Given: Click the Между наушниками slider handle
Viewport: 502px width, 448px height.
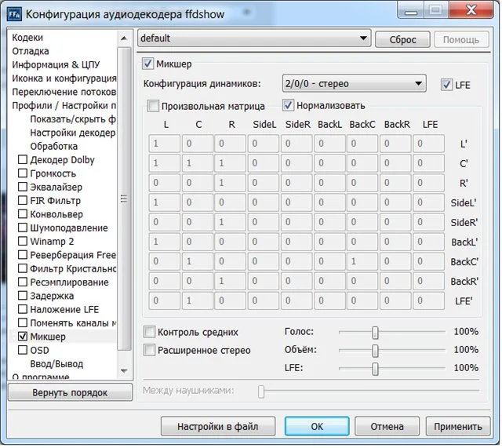Looking at the screenshot, I should point(262,392).
